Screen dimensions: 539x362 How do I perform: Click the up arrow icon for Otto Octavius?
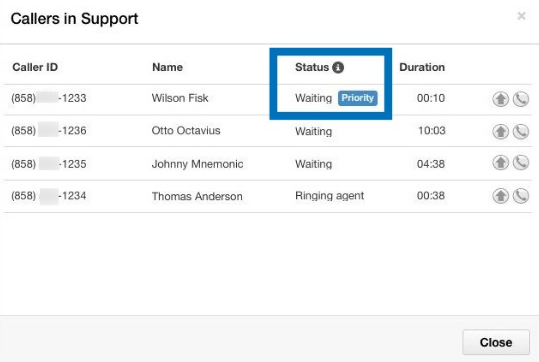pos(500,132)
